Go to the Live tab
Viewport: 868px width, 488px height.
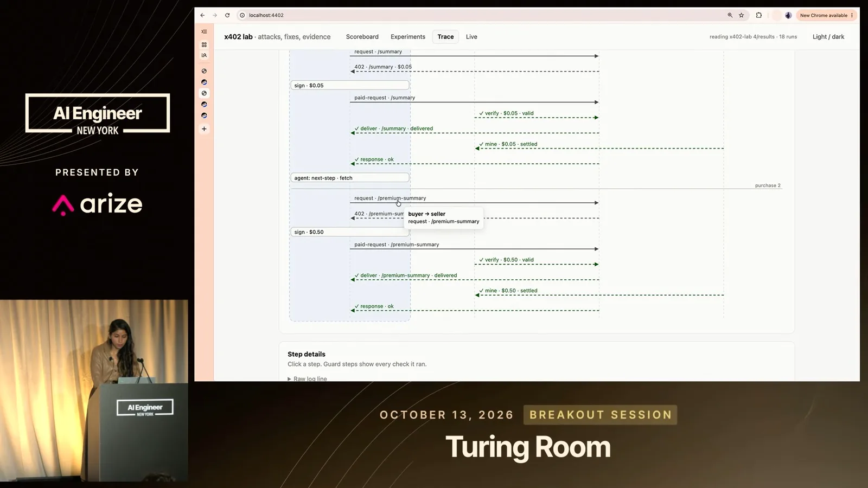click(x=471, y=37)
